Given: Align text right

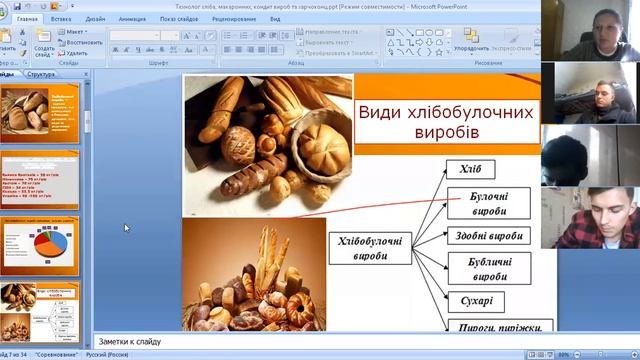Looking at the screenshot, I should coord(250,50).
